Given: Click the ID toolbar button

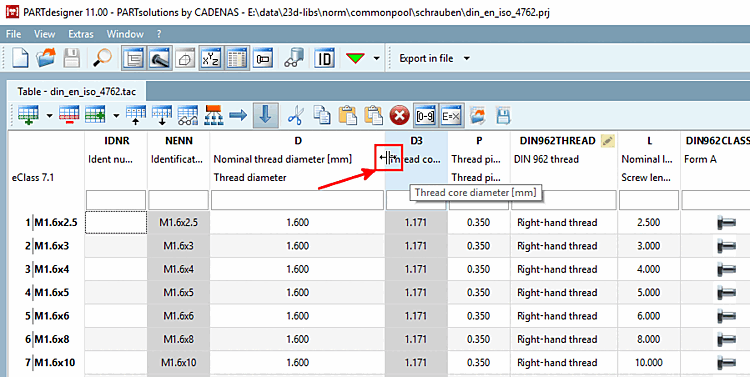Looking at the screenshot, I should [x=324, y=58].
